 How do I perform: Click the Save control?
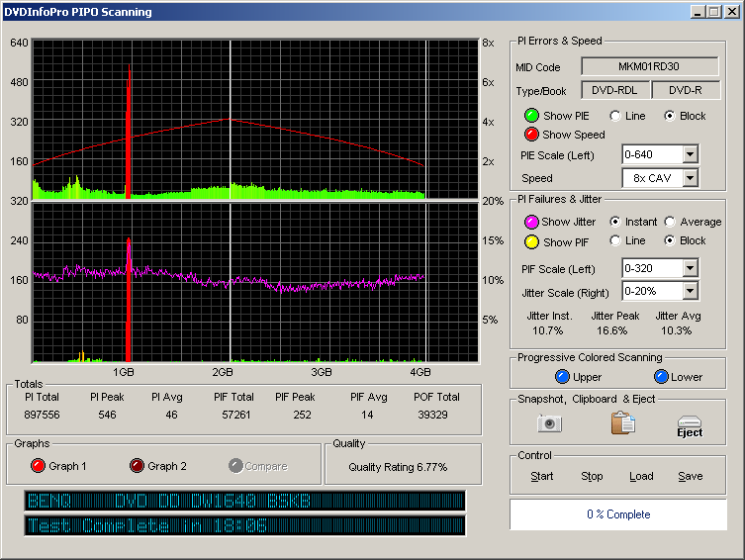click(x=690, y=476)
